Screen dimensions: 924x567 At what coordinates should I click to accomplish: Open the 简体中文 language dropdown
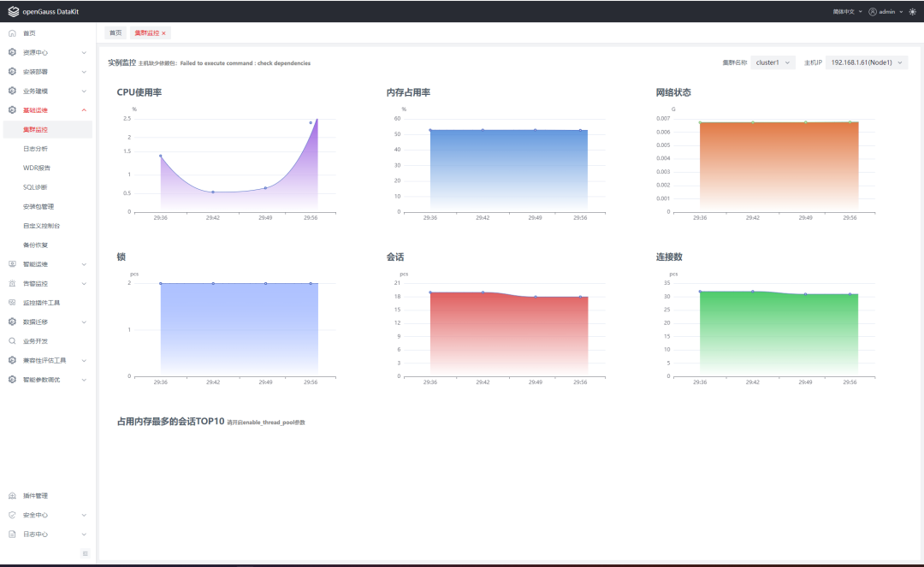click(x=847, y=12)
